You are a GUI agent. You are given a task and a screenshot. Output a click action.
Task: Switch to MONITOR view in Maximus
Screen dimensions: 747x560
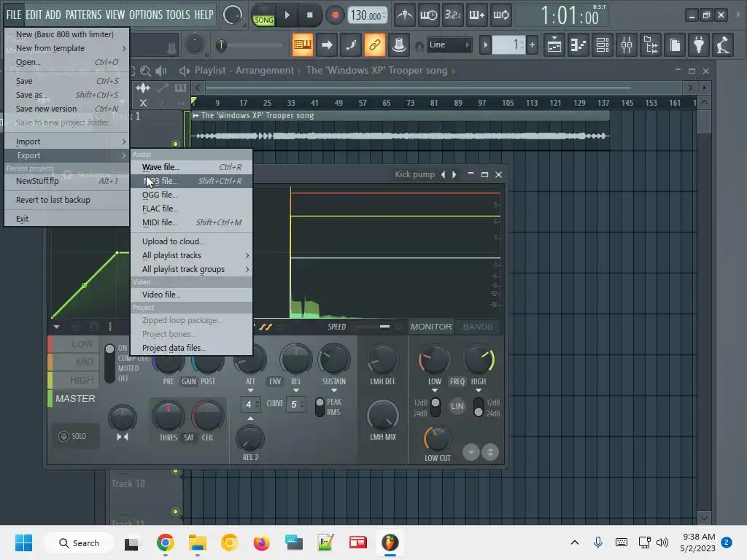tap(430, 327)
